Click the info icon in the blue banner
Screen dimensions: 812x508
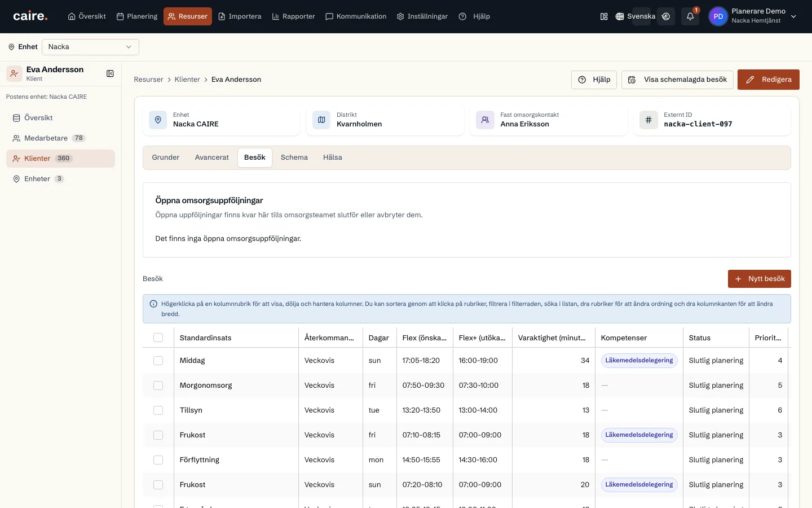(x=153, y=304)
